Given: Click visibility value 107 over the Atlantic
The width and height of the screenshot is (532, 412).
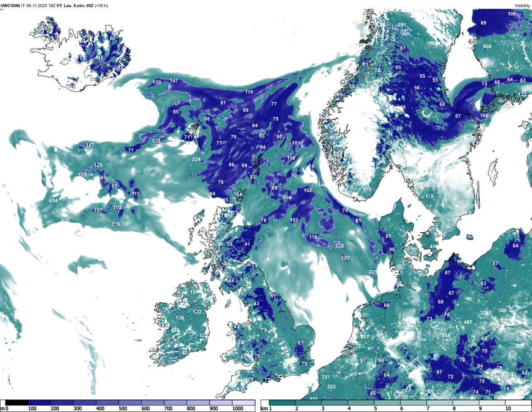Looking at the screenshot, I should [98, 210].
